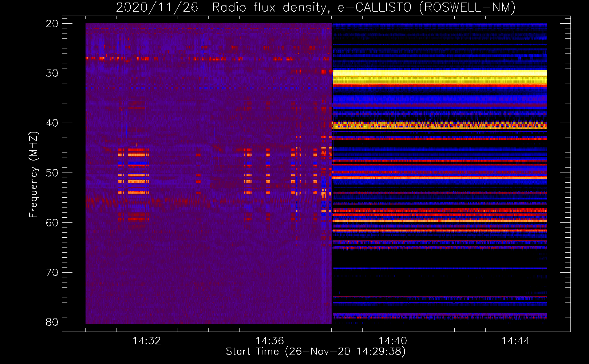Image resolution: width=589 pixels, height=364 pixels.
Task: Click the 14:36 time tick label
Action: pos(270,341)
